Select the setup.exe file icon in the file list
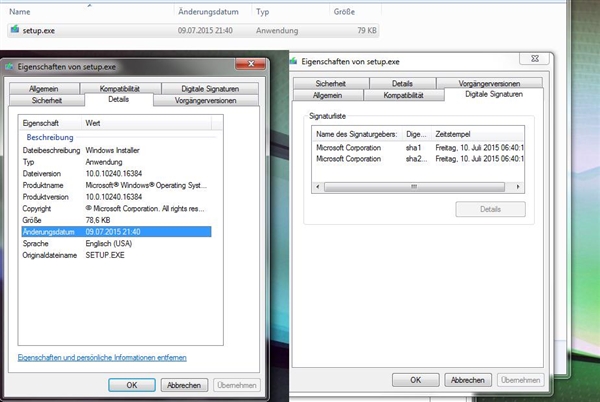The image size is (600, 402). click(x=16, y=31)
